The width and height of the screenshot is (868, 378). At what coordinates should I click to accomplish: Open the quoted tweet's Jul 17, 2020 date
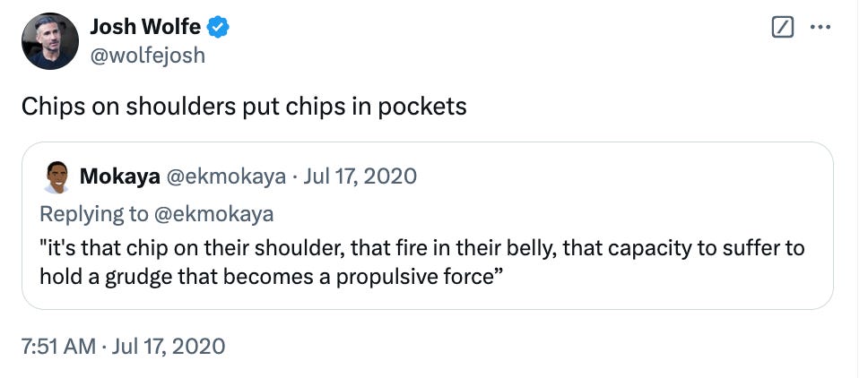[x=359, y=176]
